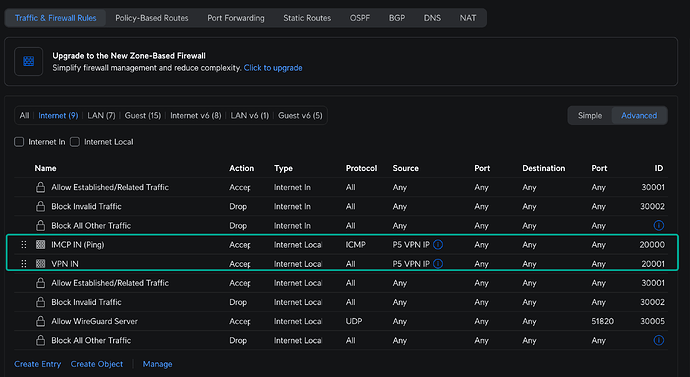Click info icon beside P5 VPN IP in VPN IN row
This screenshot has height=377, width=690.
(438, 264)
